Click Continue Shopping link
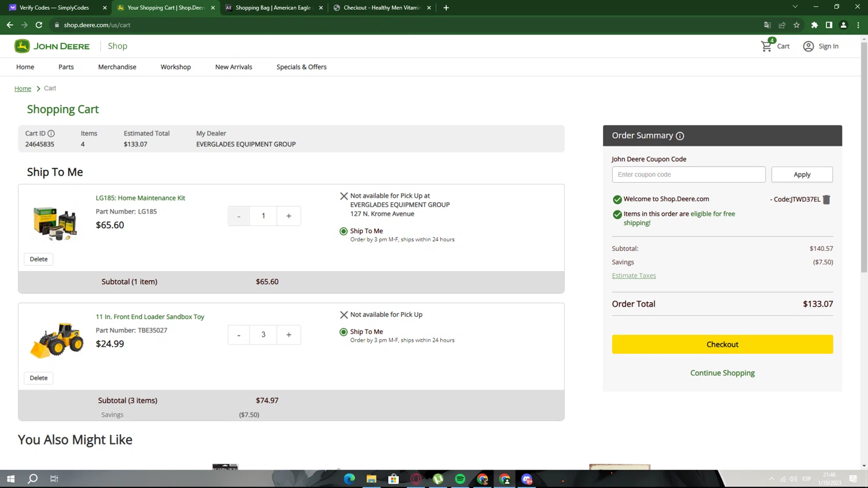Image resolution: width=868 pixels, height=488 pixels. 722,373
